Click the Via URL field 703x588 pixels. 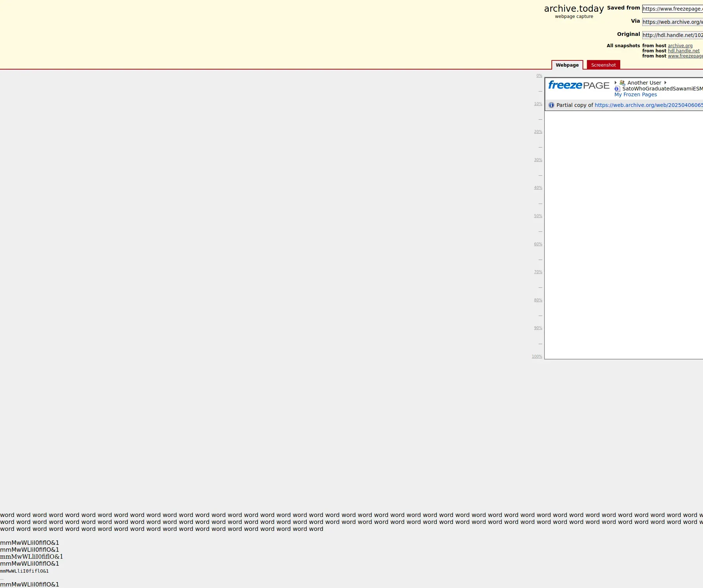pyautogui.click(x=672, y=22)
